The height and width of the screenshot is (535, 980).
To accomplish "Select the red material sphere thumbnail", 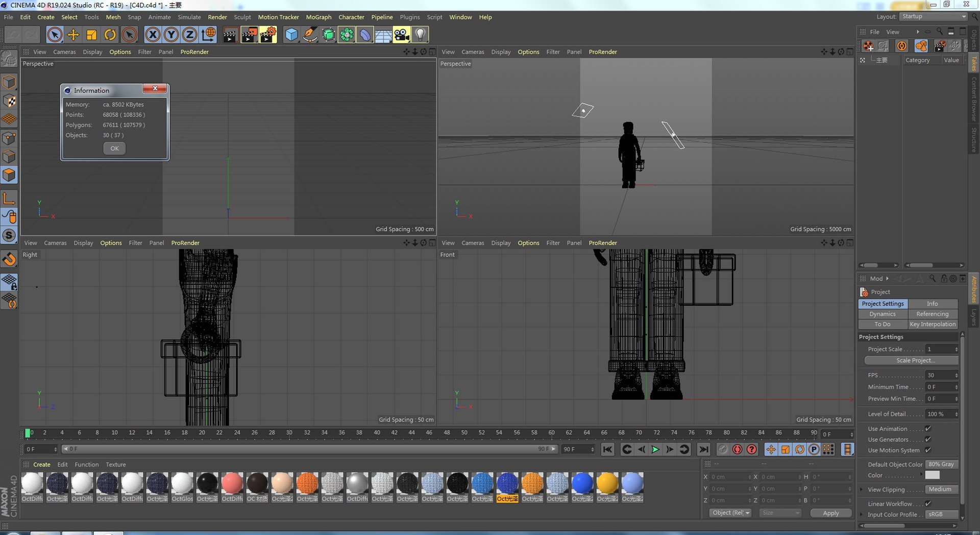I will pyautogui.click(x=232, y=483).
